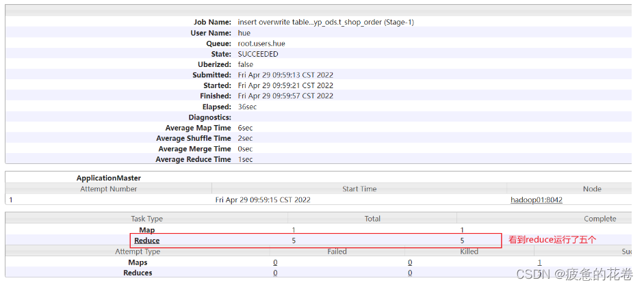
Task: Select Average Reduce Time value '1sec'
Action: coord(245,159)
